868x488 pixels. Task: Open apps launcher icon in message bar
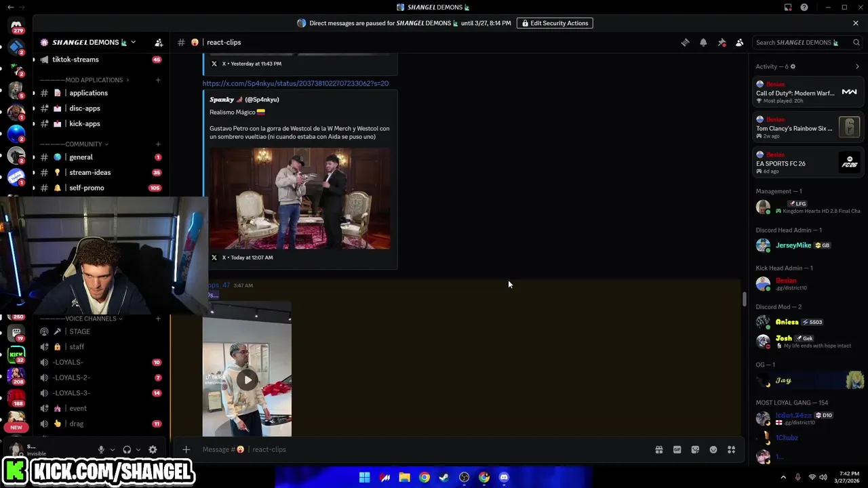pos(732,449)
